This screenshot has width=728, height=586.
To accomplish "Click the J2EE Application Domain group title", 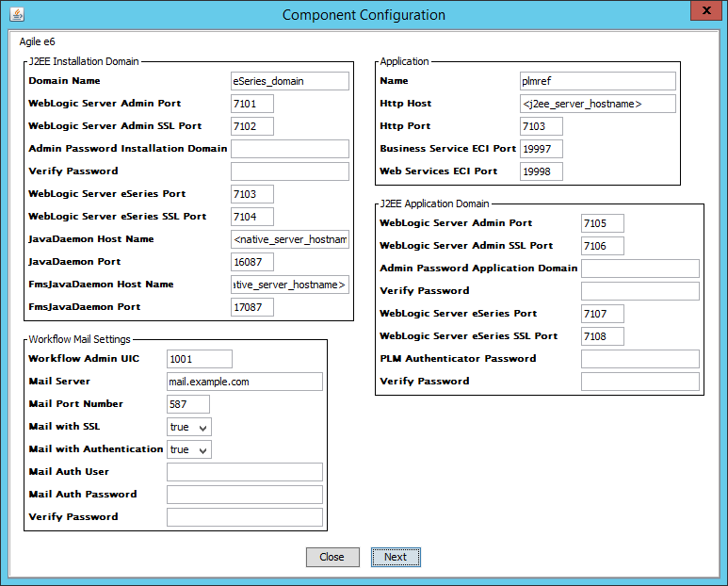I will 434,203.
